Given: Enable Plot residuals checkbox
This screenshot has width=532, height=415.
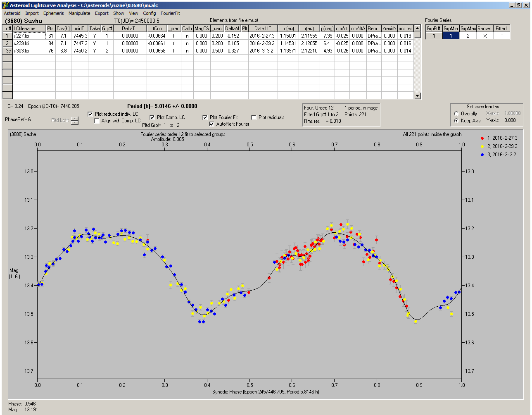Looking at the screenshot, I should pyautogui.click(x=254, y=117).
